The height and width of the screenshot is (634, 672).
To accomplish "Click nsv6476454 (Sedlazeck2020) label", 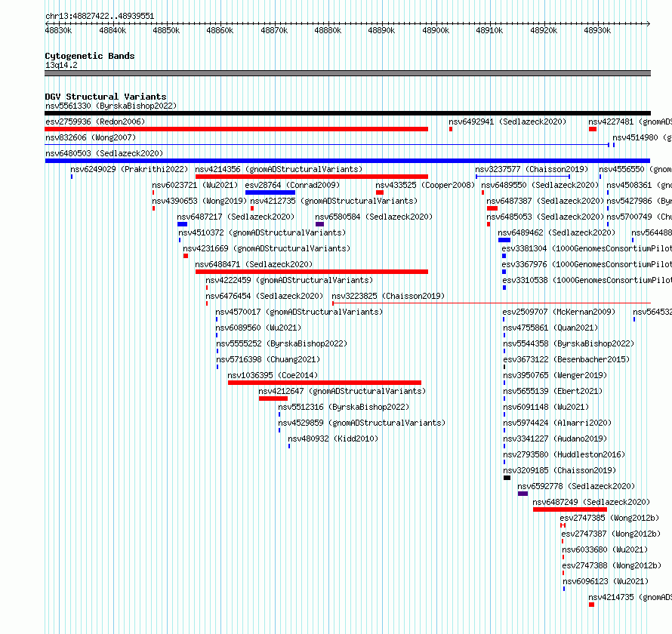I will (264, 296).
